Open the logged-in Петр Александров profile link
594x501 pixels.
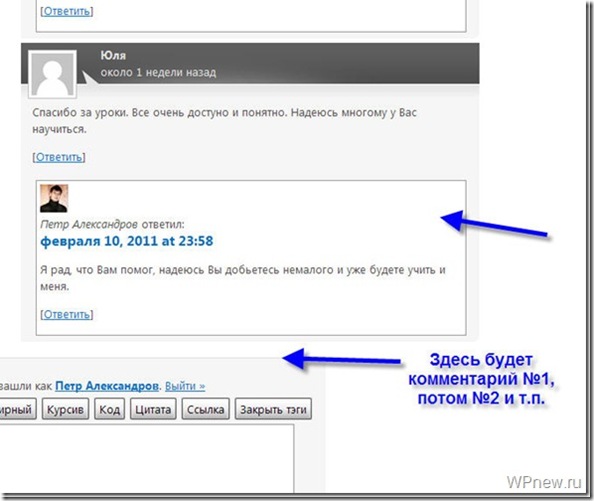107,386
